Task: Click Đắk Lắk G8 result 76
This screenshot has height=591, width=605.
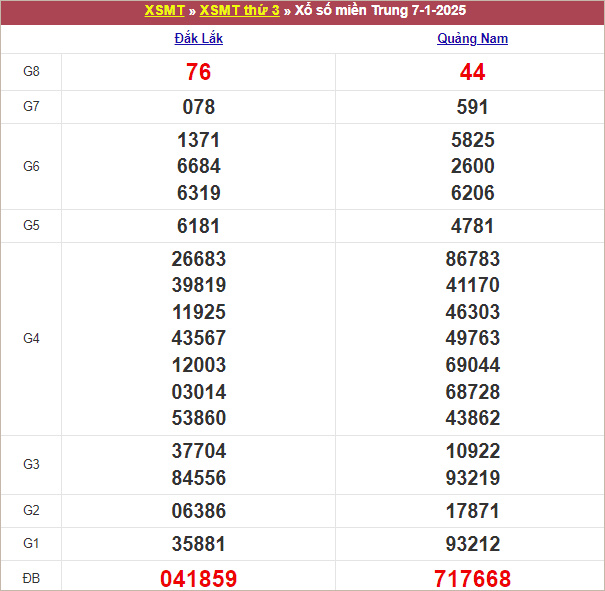Action: pos(198,72)
